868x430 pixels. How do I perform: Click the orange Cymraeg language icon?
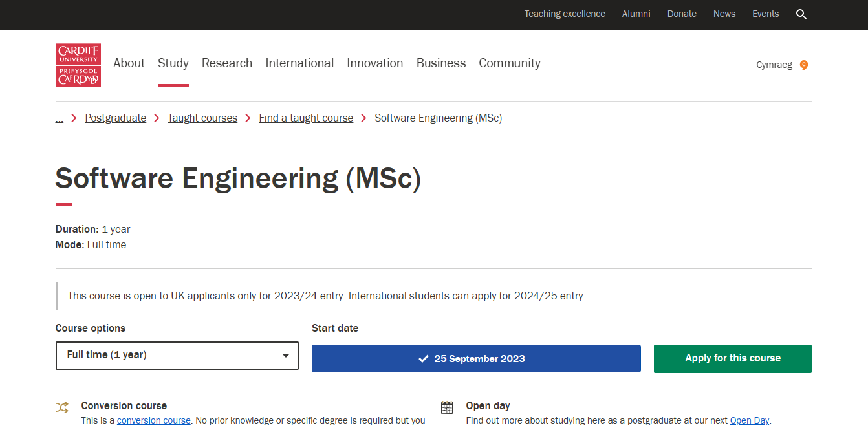pos(804,65)
